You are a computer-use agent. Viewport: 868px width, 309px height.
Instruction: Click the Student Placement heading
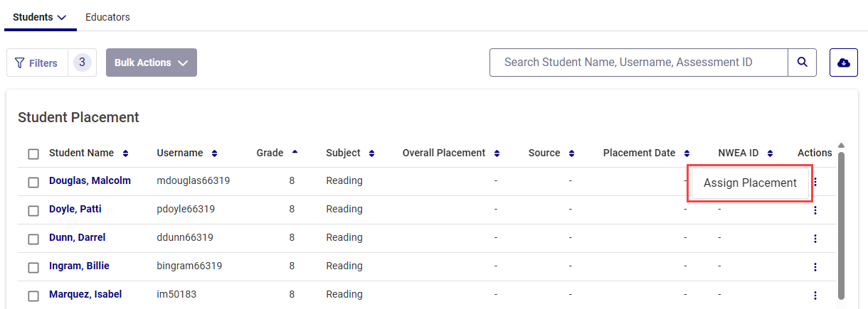(x=78, y=117)
